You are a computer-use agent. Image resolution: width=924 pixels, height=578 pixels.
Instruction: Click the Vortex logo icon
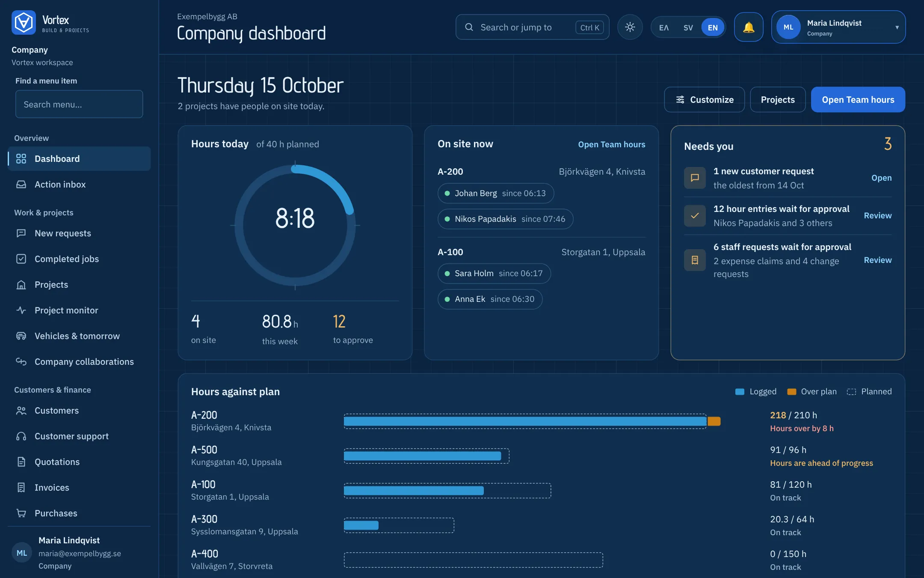pyautogui.click(x=24, y=22)
